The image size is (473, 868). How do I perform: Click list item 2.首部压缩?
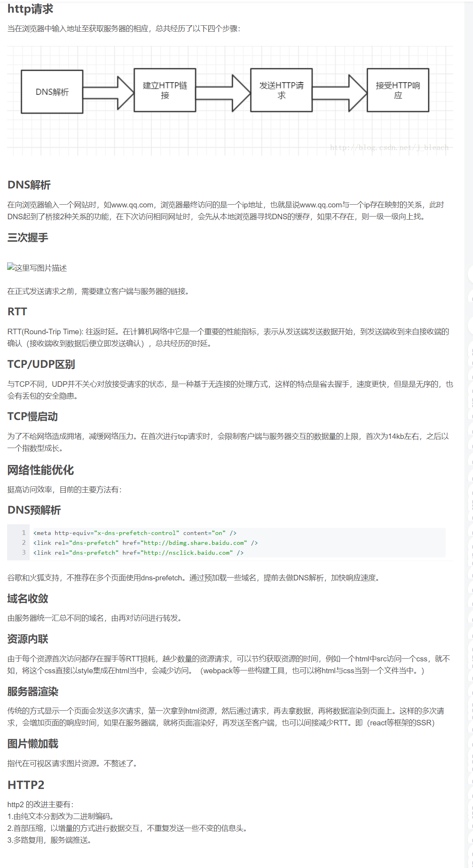(128, 828)
